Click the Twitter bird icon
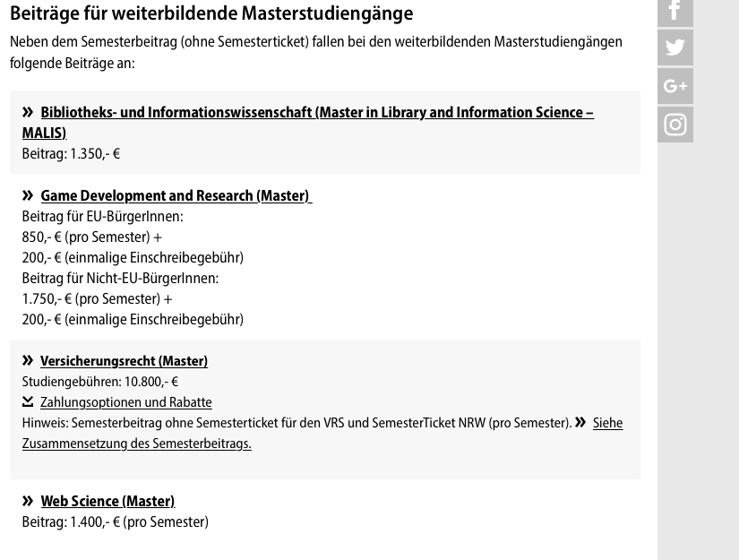Viewport: 739px width, 560px height. point(675,47)
